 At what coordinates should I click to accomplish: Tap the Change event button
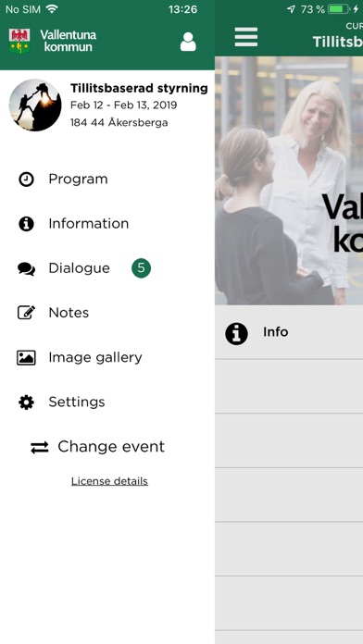coord(98,447)
